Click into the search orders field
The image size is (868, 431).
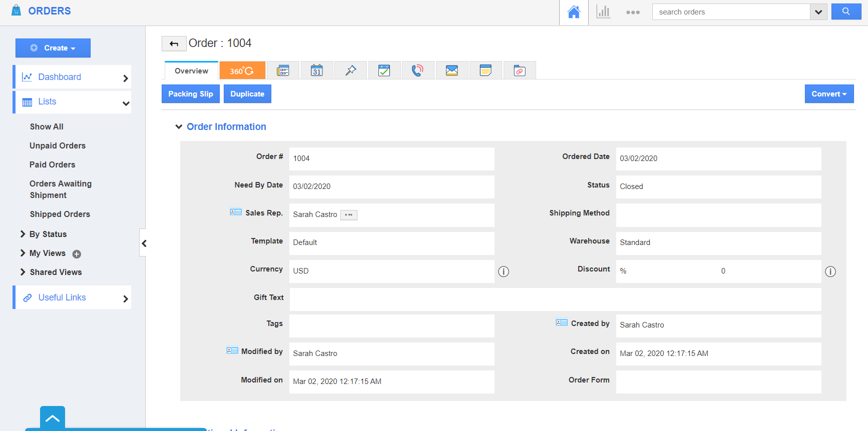click(731, 12)
